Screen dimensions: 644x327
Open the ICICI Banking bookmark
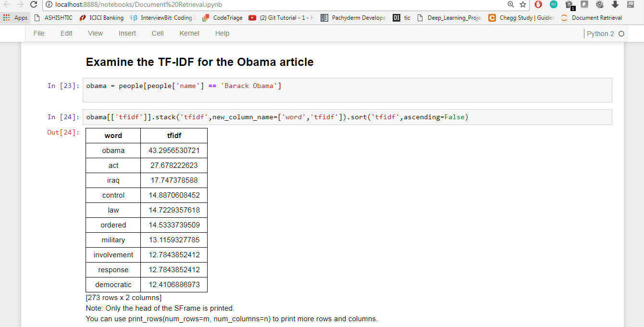[x=102, y=18]
